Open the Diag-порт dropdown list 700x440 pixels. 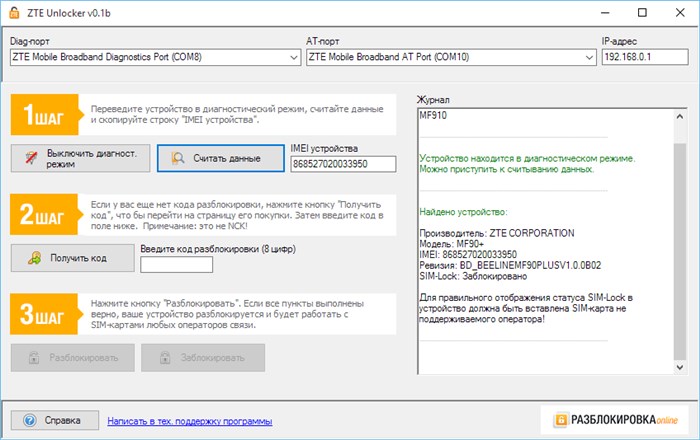(x=294, y=57)
